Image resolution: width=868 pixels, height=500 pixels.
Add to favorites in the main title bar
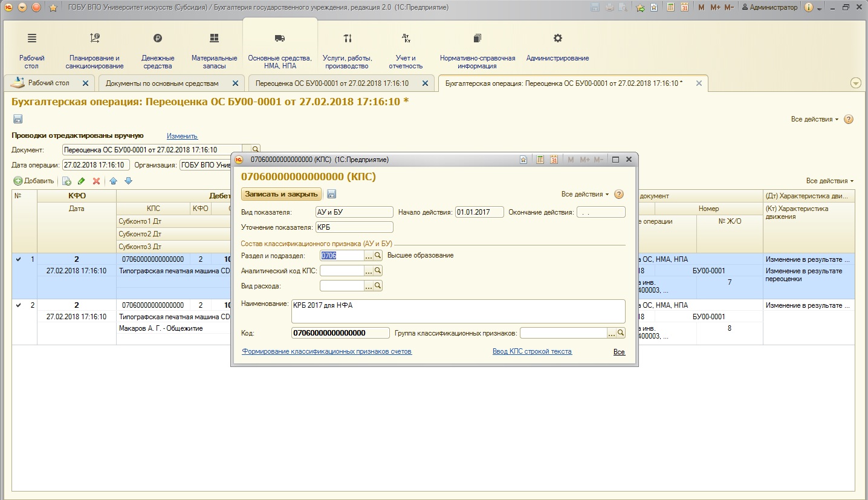pyautogui.click(x=641, y=7)
